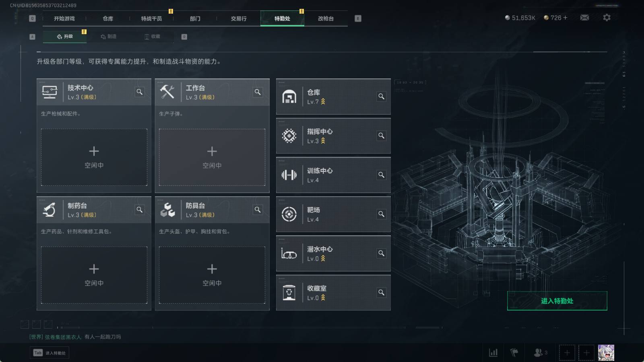Click the player avatar thumbnail

pos(606,353)
